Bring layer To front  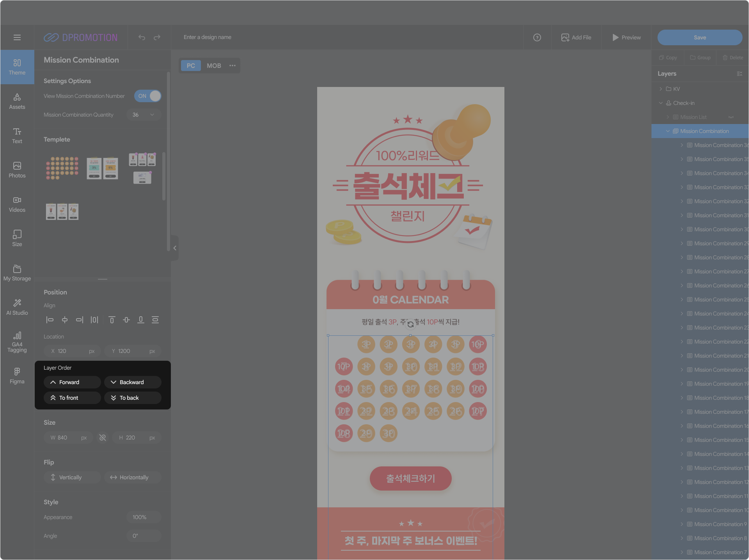coord(72,398)
